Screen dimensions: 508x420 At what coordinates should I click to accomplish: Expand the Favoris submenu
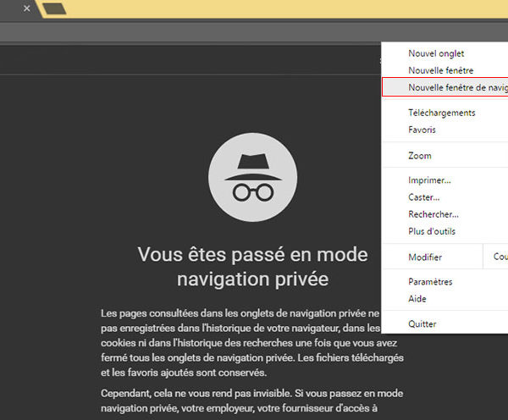point(422,130)
